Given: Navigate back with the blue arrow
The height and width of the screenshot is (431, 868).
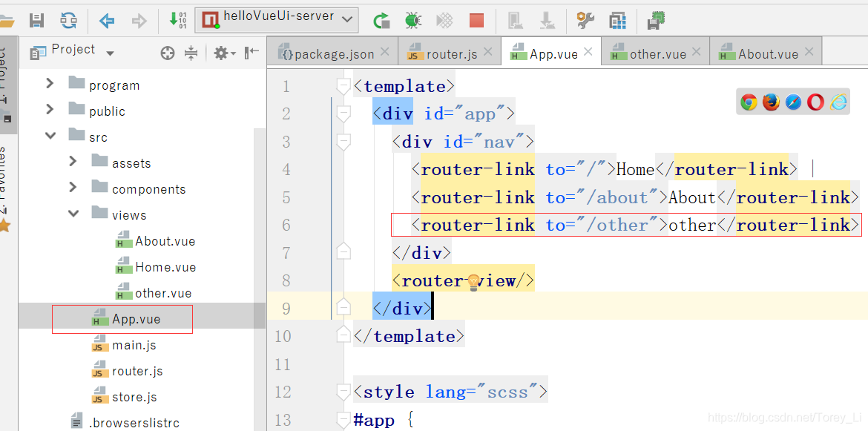Looking at the screenshot, I should coord(107,21).
